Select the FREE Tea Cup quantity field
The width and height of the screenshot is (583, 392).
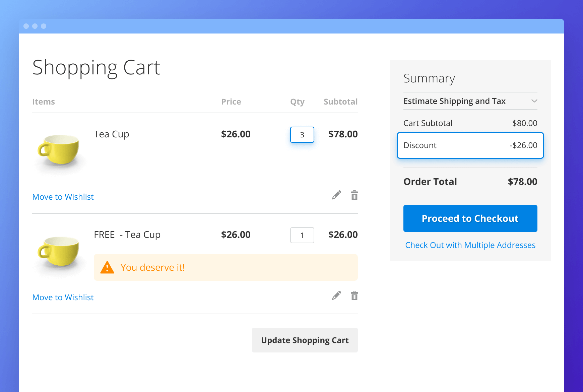[302, 235]
